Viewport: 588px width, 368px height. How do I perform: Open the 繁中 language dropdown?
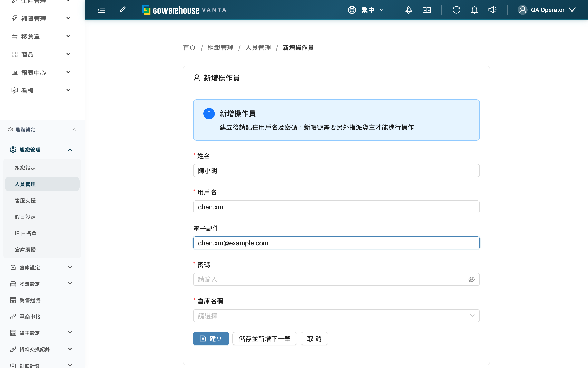[372, 10]
